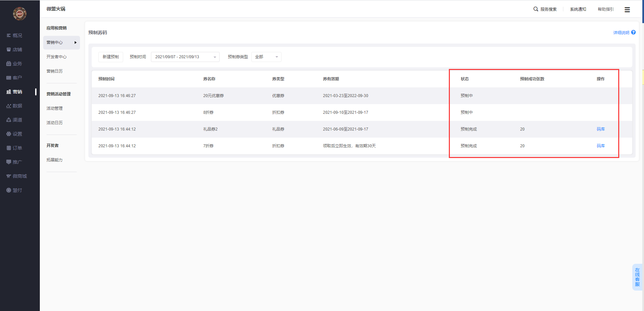Open the 店铺 store sidebar icon
This screenshot has height=311, width=644.
(9, 50)
